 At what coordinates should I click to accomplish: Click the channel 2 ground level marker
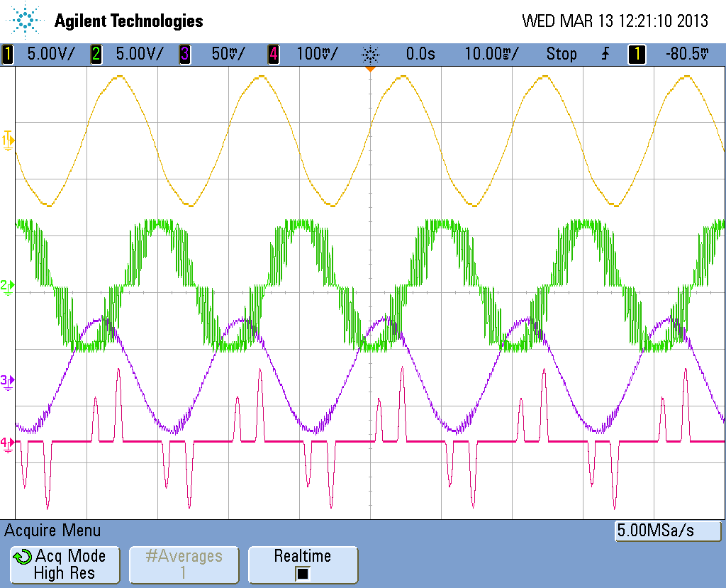7,287
